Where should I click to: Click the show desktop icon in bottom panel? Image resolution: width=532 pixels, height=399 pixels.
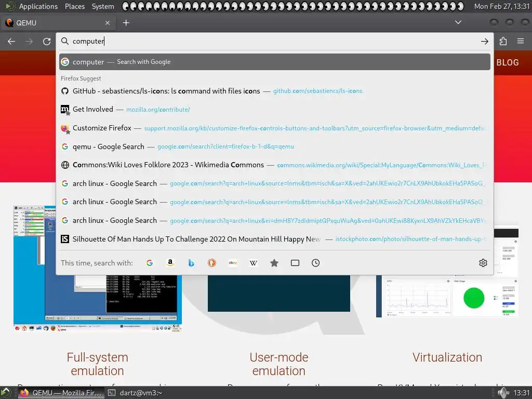(x=6, y=393)
